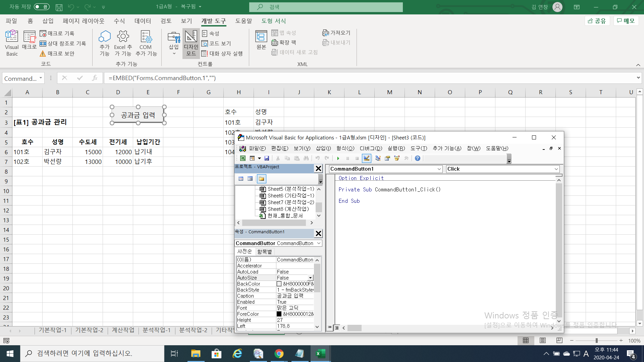Click the Macro Security warning icon
644x362 pixels.
click(x=43, y=54)
